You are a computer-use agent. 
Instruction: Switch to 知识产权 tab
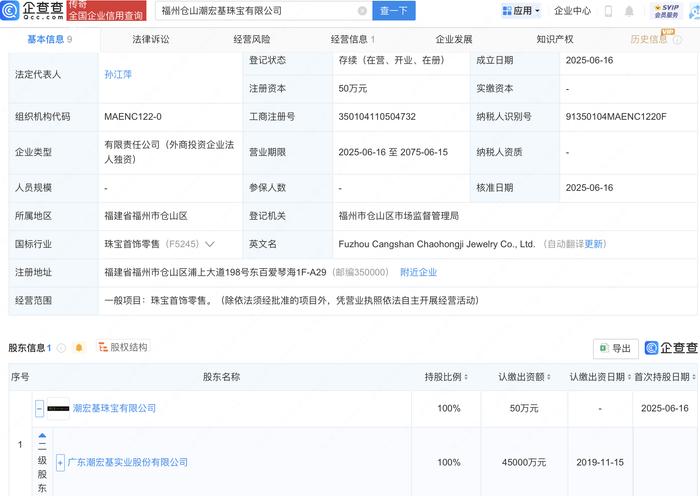click(x=555, y=39)
